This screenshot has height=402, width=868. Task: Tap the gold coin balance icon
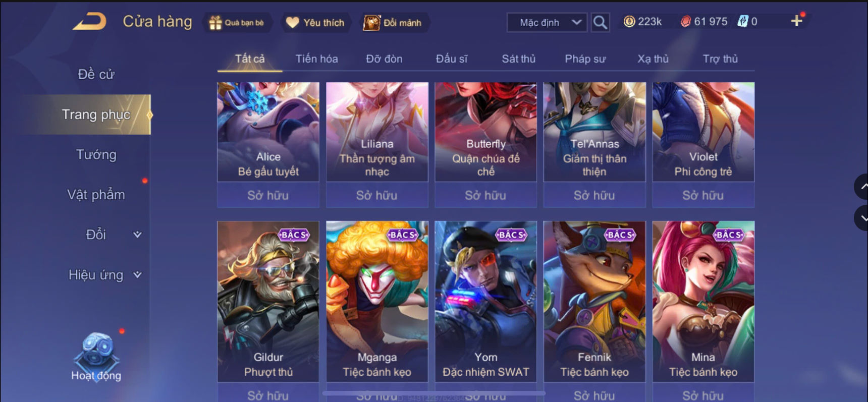(x=629, y=22)
